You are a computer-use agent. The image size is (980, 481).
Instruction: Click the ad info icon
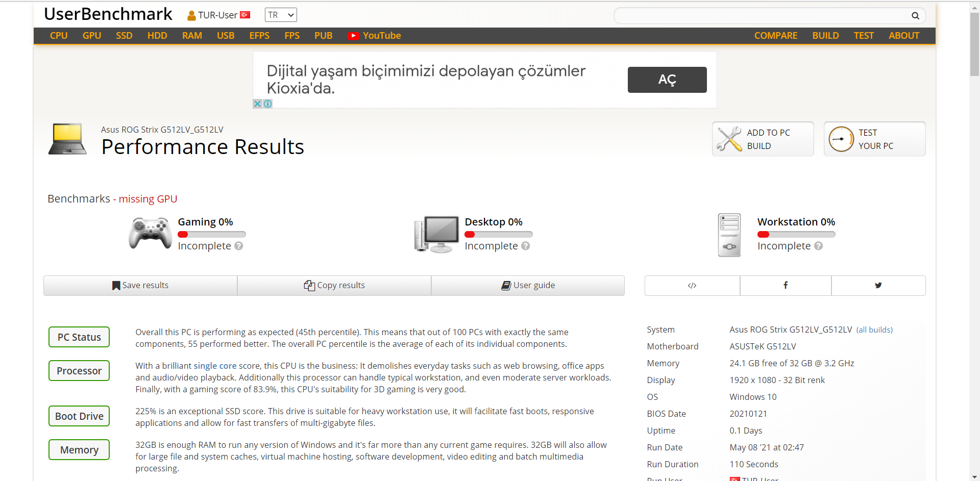[267, 104]
